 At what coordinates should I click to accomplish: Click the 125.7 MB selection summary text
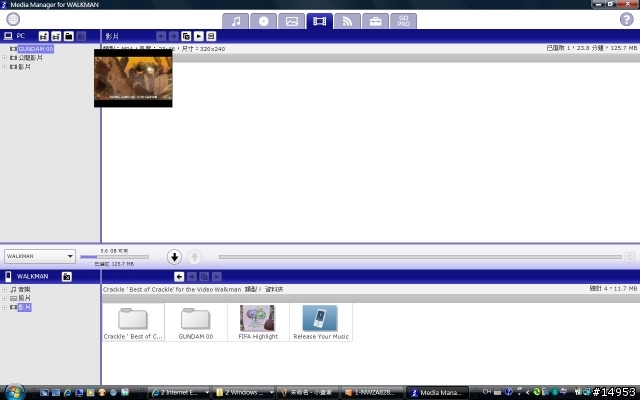point(591,48)
